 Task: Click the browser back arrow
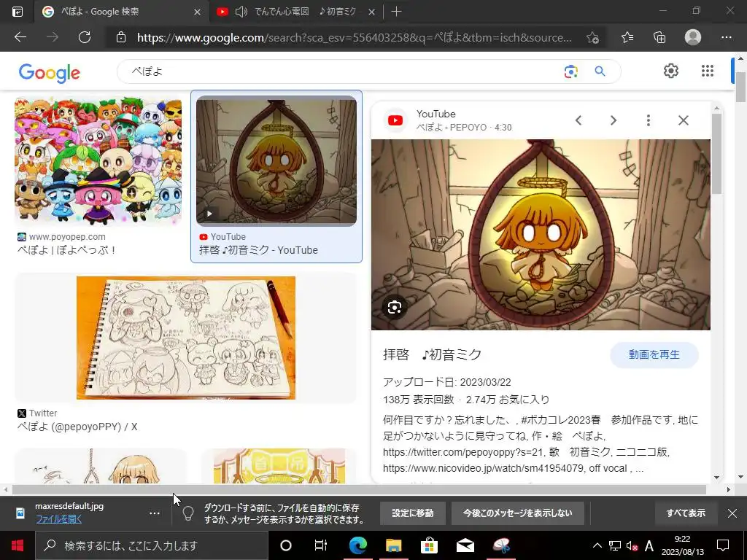pyautogui.click(x=20, y=37)
